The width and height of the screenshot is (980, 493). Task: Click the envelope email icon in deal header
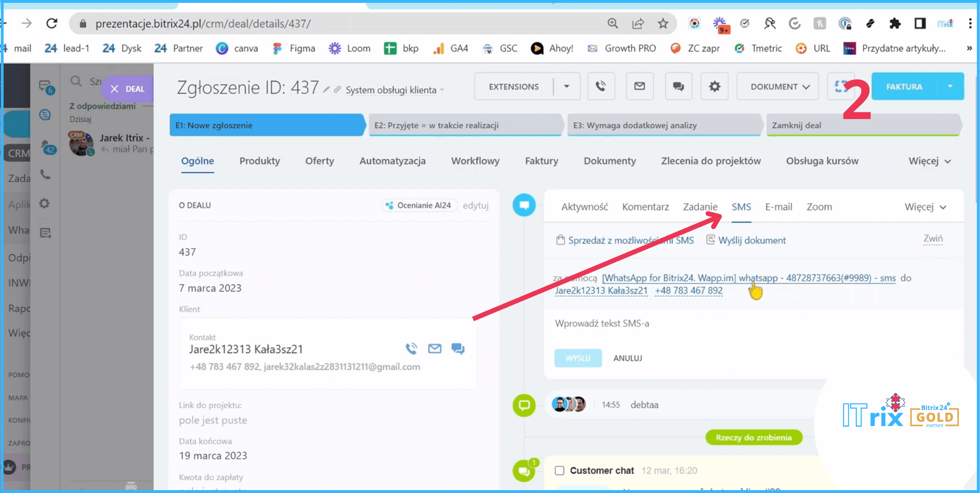point(639,87)
